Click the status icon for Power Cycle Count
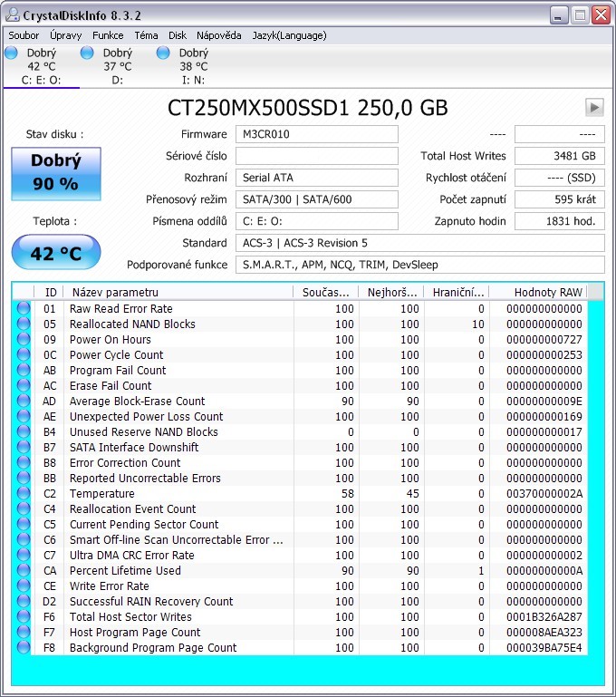This screenshot has height=697, width=616. pyautogui.click(x=23, y=354)
